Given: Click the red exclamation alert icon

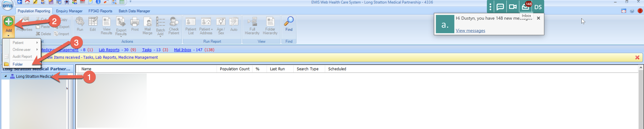Looking at the screenshot, I should (640, 11).
